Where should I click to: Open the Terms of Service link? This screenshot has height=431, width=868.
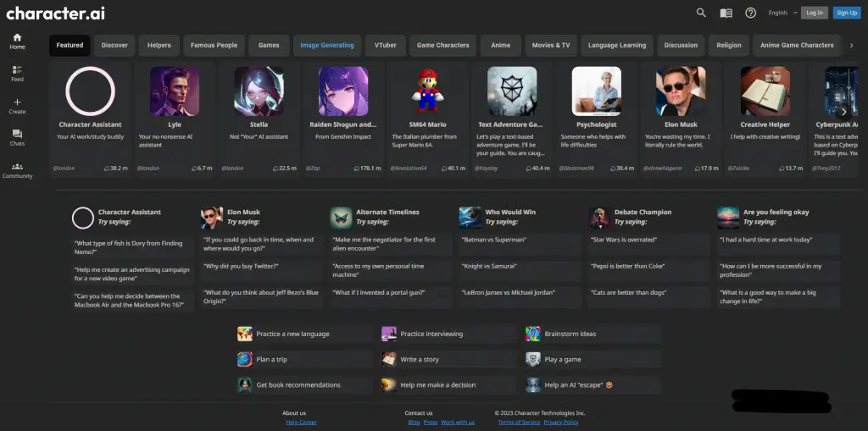(x=519, y=423)
